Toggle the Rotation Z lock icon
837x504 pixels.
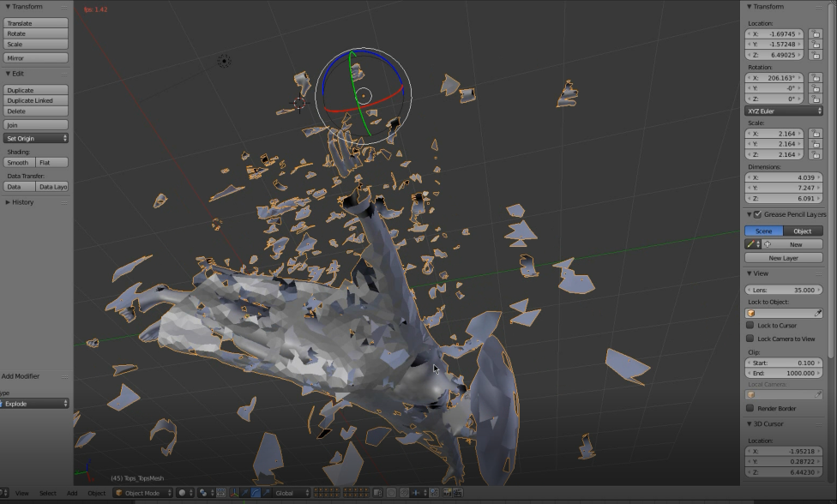815,99
